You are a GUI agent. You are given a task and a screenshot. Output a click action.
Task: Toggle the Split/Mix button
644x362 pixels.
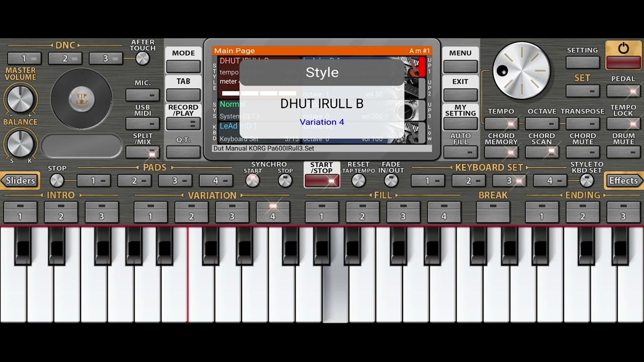[142, 152]
